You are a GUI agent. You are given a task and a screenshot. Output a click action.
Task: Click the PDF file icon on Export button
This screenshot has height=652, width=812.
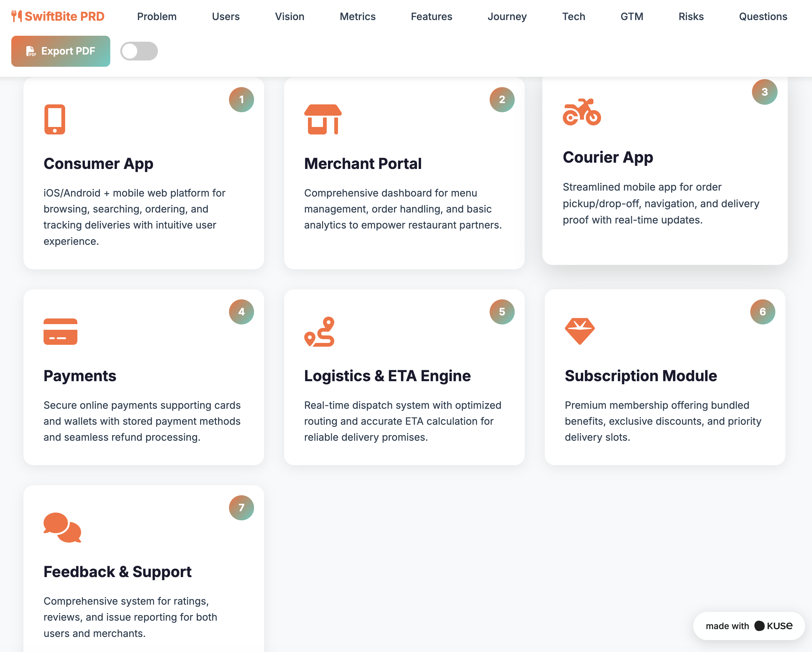(x=31, y=51)
